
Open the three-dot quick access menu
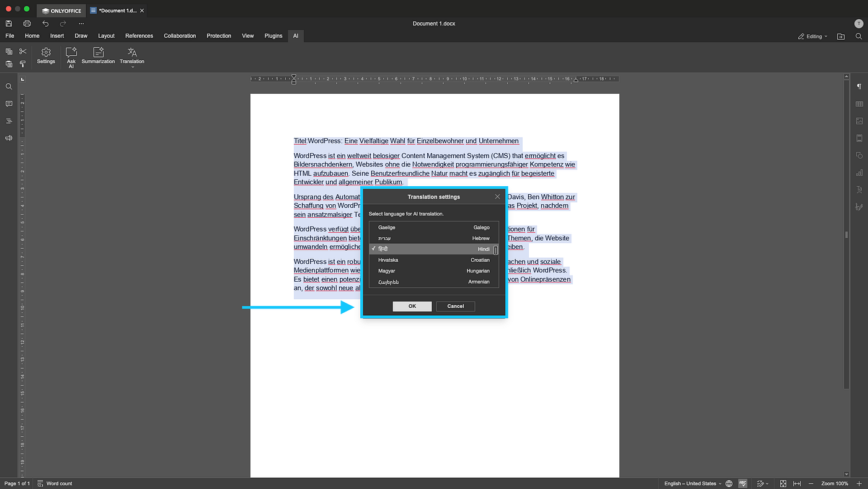(x=81, y=24)
